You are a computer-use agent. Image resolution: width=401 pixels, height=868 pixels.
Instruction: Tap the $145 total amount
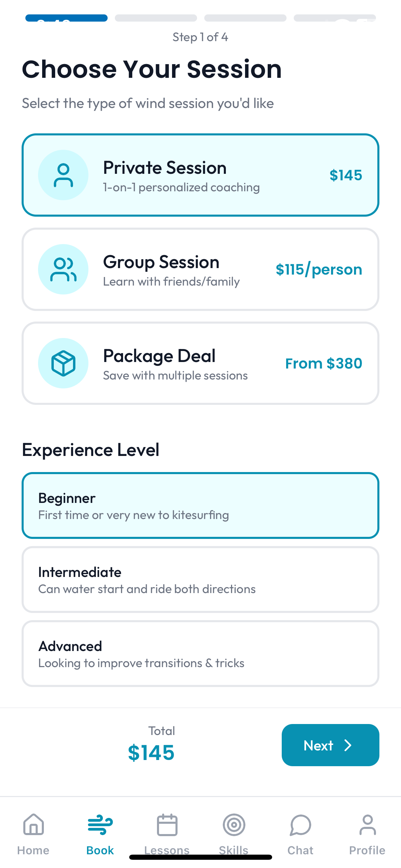151,753
